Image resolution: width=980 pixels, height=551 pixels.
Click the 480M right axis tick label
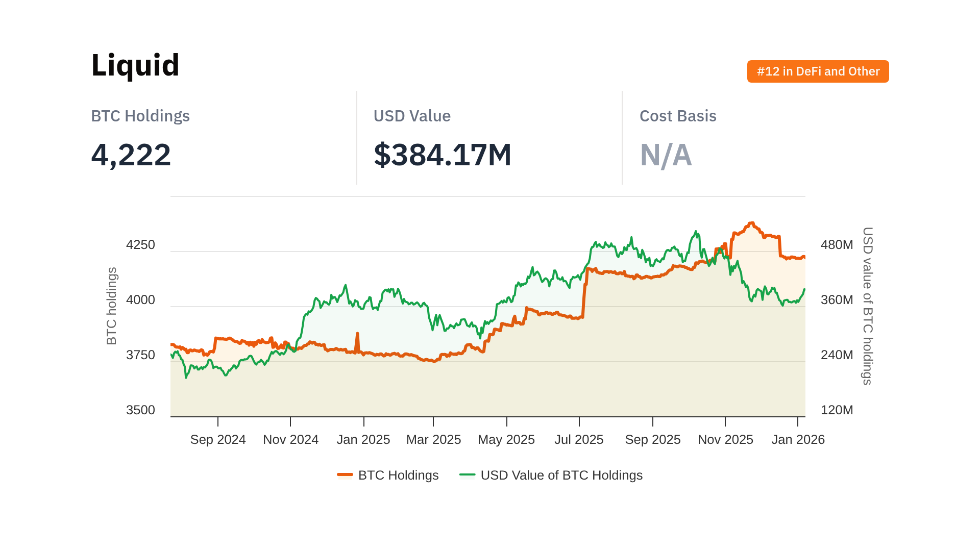click(837, 245)
